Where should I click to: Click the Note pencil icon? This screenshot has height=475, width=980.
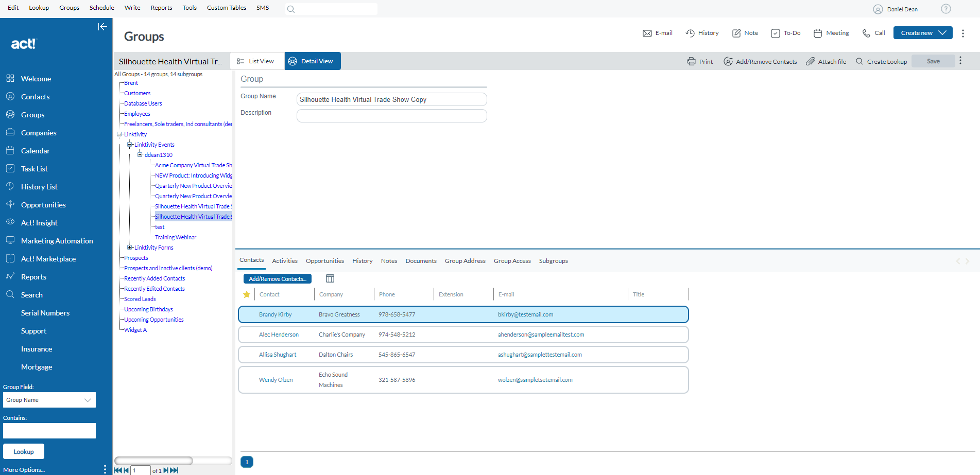pos(736,33)
